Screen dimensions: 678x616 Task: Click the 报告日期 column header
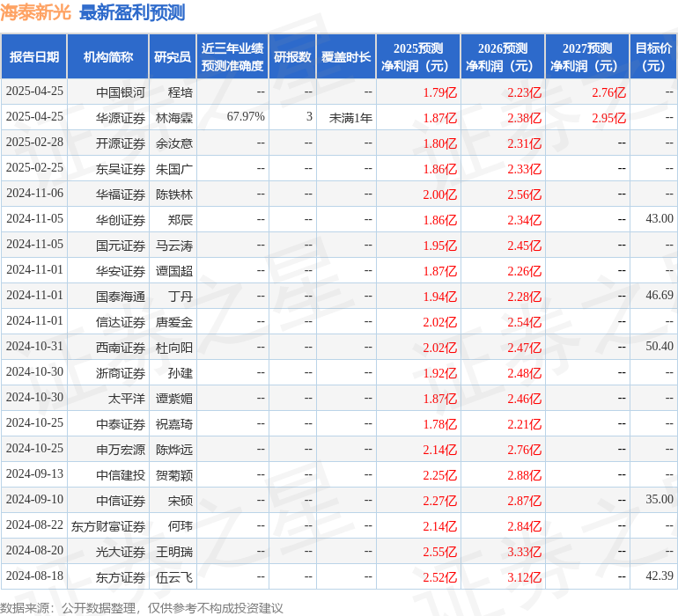tap(34, 56)
